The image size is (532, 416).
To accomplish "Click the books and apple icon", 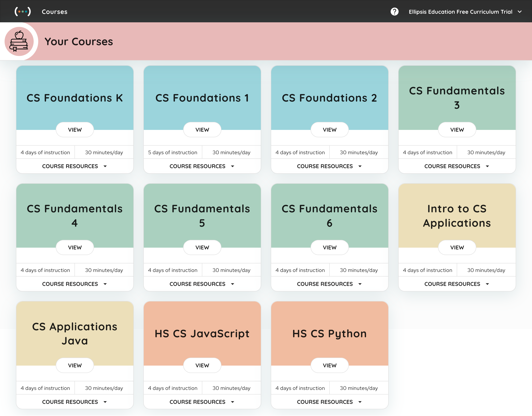I will tap(19, 41).
